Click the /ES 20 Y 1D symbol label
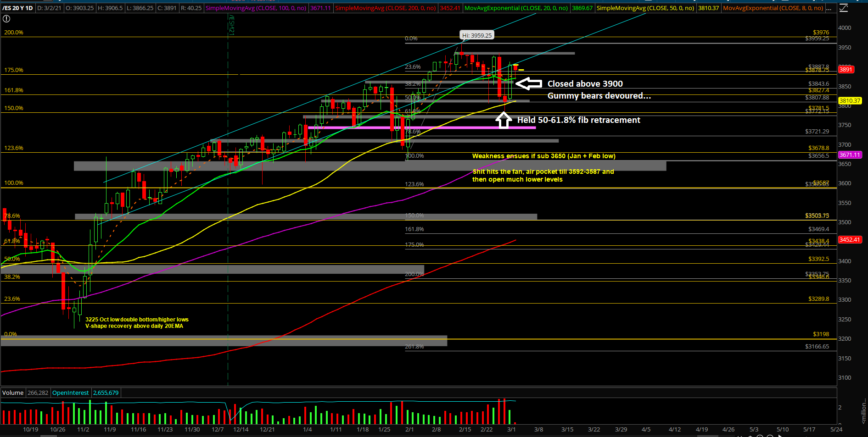This screenshot has height=437, width=868. pyautogui.click(x=17, y=8)
